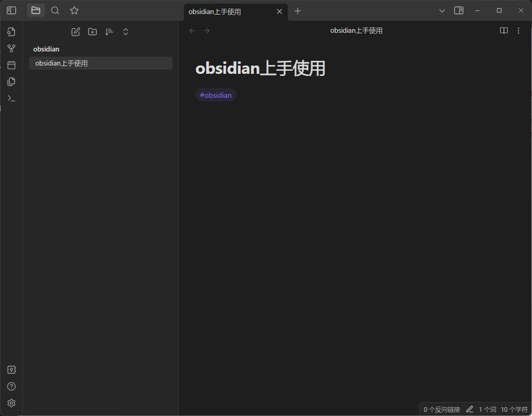Toggle the right sidebar icon
This screenshot has height=416, width=532.
pos(459,10)
